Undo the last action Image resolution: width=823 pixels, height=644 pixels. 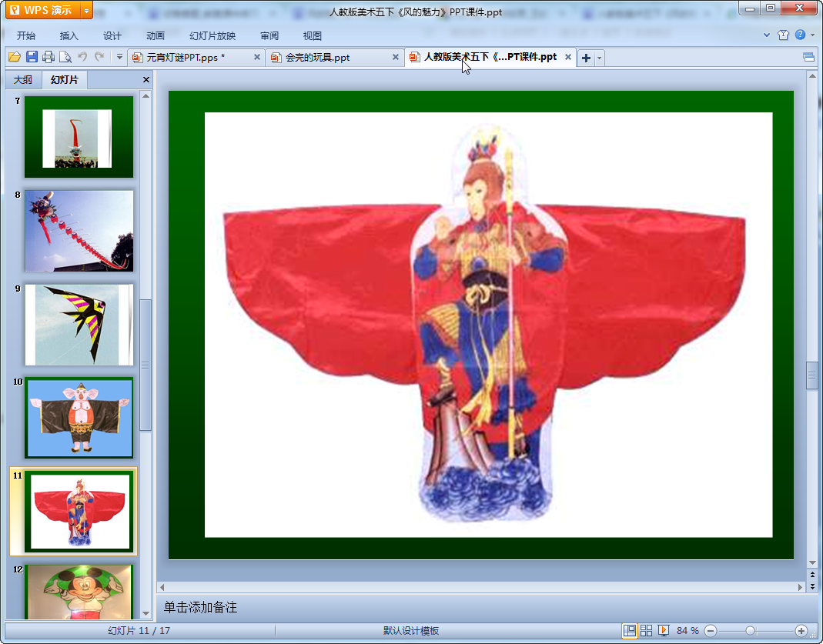pos(82,57)
